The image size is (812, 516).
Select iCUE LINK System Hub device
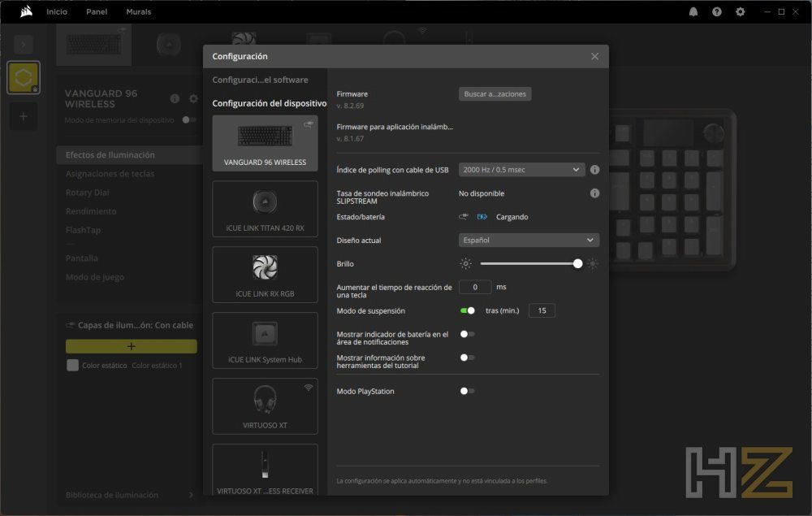266,340
